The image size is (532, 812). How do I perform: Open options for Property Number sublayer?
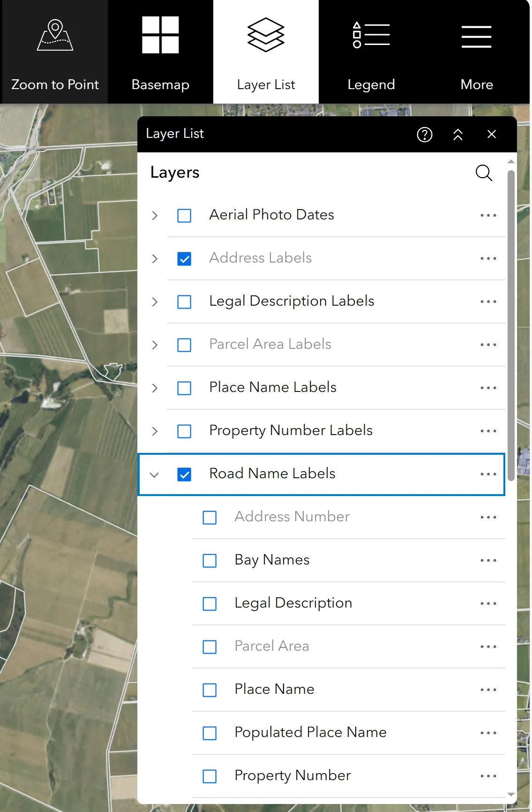coord(488,776)
